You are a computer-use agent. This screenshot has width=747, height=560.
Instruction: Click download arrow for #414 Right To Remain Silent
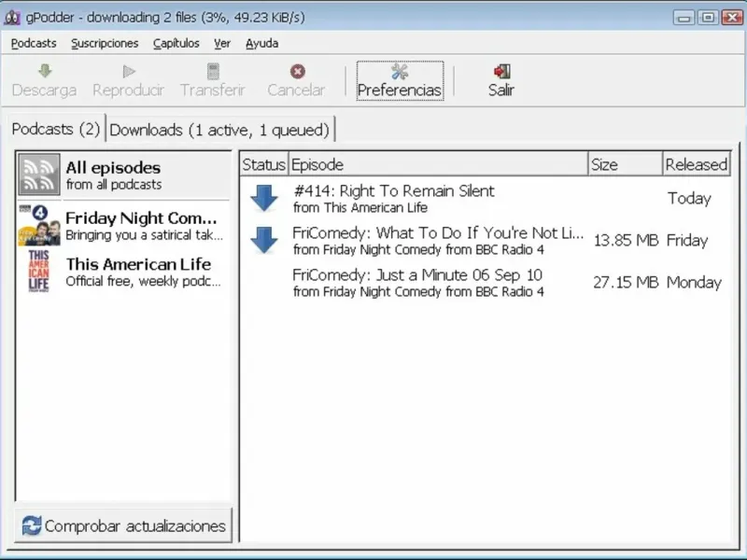264,198
